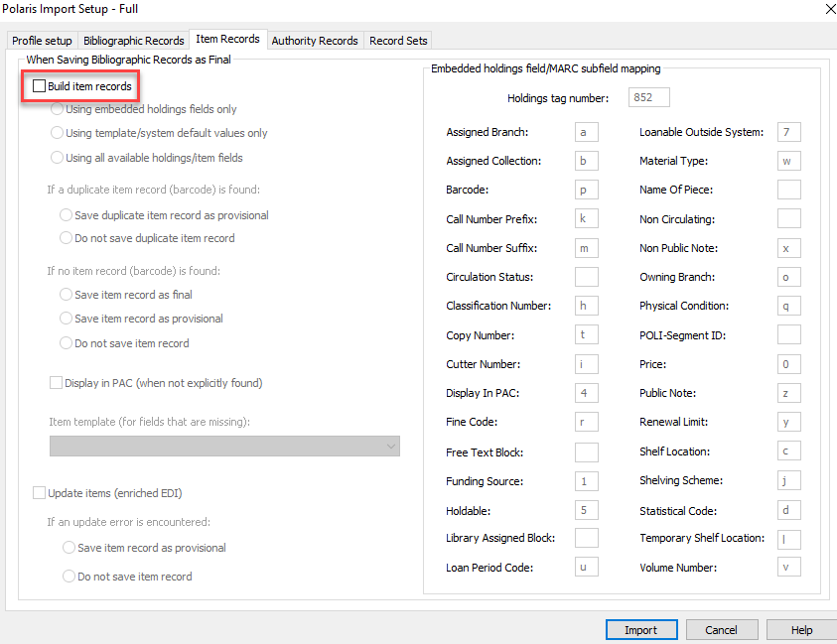The height and width of the screenshot is (644, 837).
Task: Check Update items (enriched EDI) option
Action: click(40, 493)
